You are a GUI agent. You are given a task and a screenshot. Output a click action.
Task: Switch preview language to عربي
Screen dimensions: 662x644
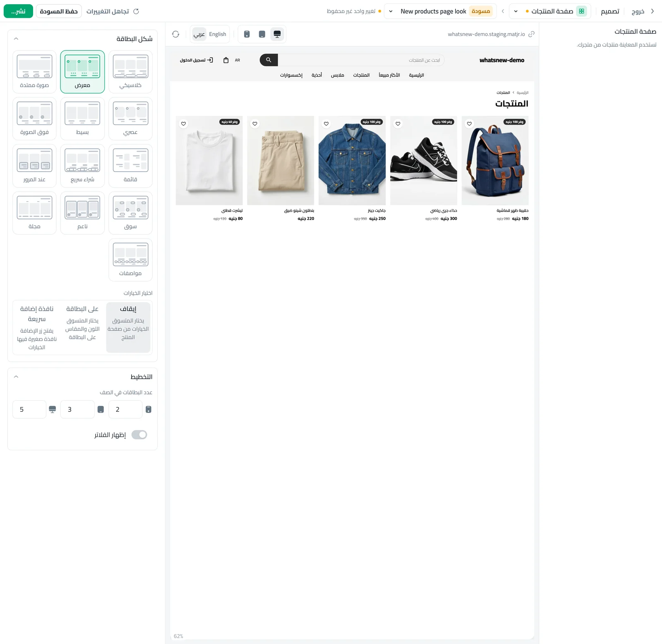tap(199, 34)
